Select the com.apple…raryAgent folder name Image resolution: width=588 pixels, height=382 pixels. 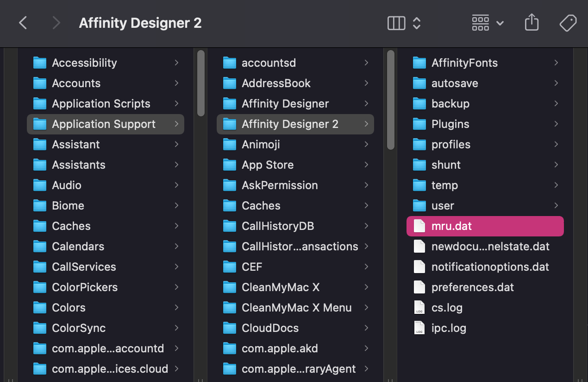click(299, 369)
